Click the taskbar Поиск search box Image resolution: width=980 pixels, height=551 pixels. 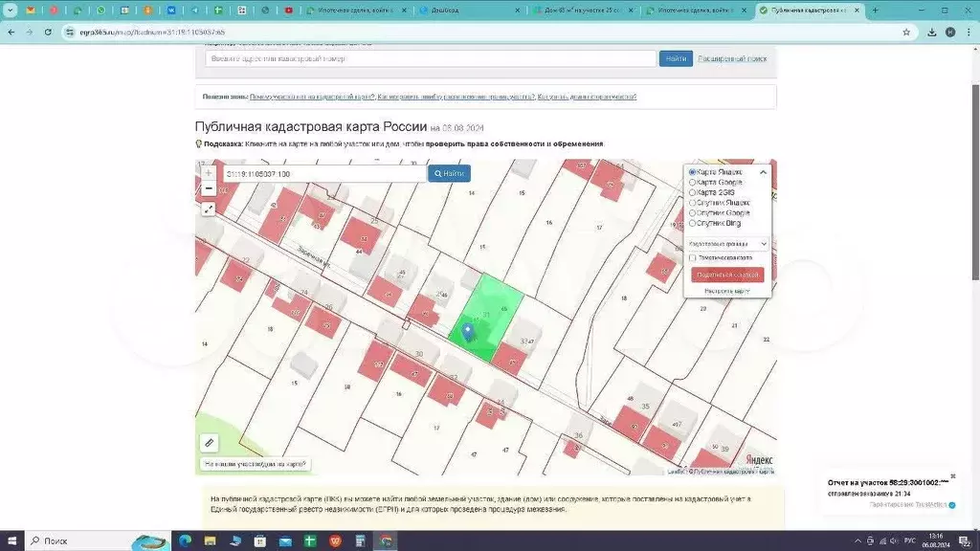point(98,541)
